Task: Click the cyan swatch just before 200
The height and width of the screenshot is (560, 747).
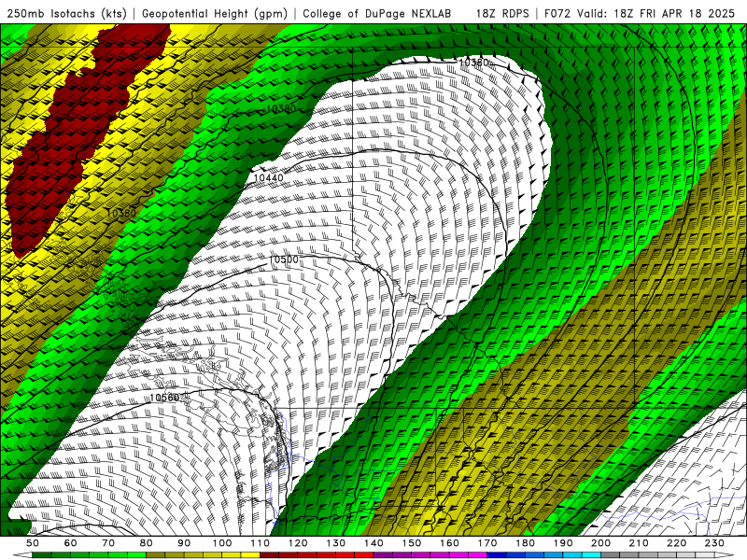Action: [x=592, y=555]
